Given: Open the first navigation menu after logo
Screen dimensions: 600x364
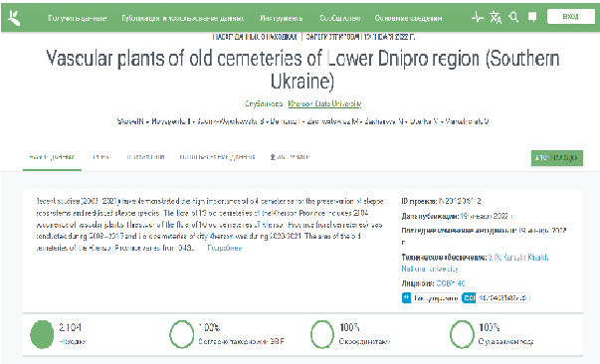Looking at the screenshot, I should point(77,18).
